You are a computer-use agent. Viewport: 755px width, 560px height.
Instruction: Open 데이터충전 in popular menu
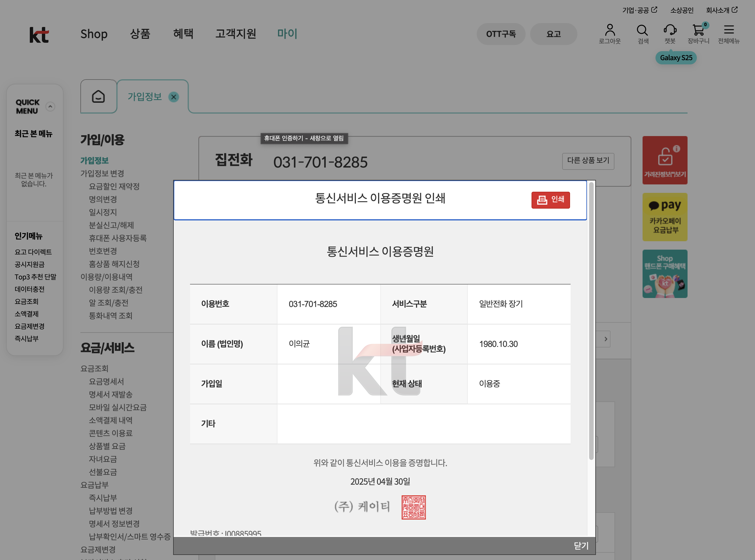coord(30,289)
